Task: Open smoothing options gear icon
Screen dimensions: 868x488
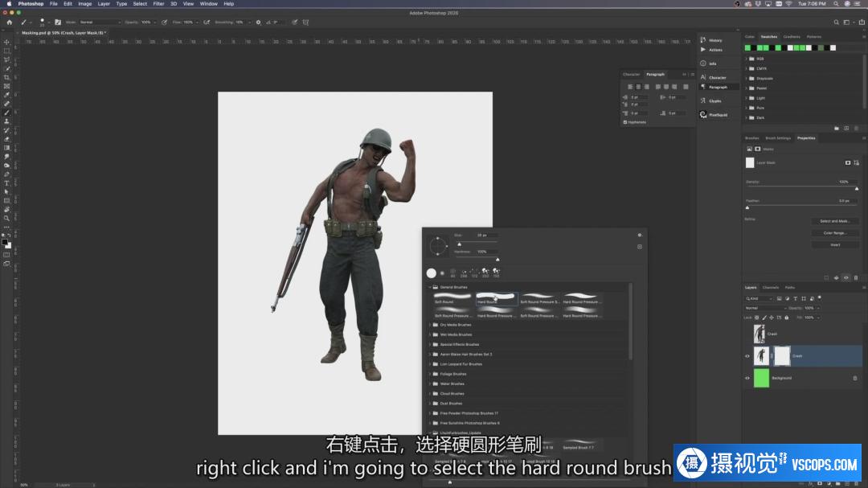Action: tap(258, 23)
